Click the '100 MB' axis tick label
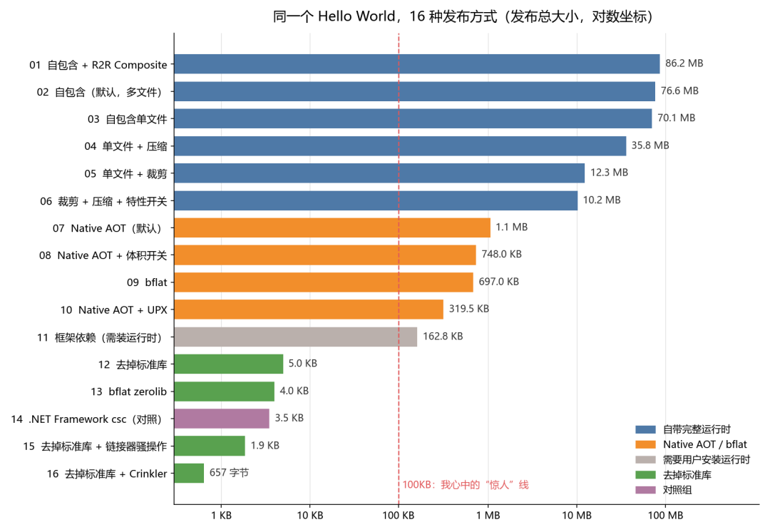 click(x=665, y=516)
